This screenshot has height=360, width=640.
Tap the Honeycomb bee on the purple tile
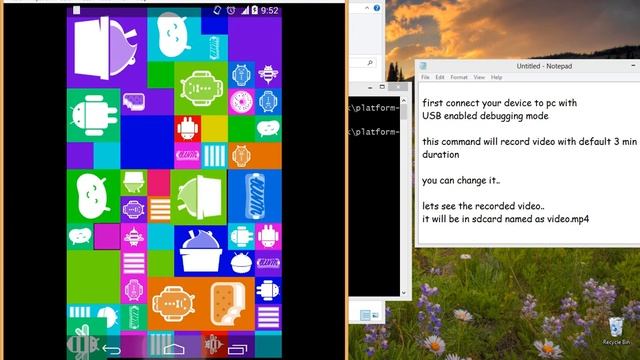tap(268, 74)
